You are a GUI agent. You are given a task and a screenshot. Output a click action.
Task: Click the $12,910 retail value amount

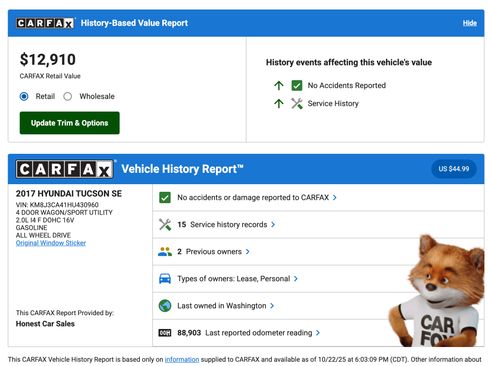(x=48, y=60)
